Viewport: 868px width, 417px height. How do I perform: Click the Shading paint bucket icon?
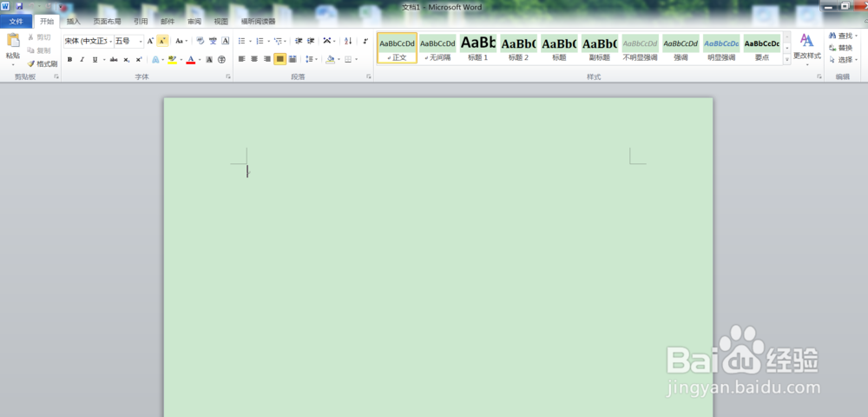tap(331, 59)
